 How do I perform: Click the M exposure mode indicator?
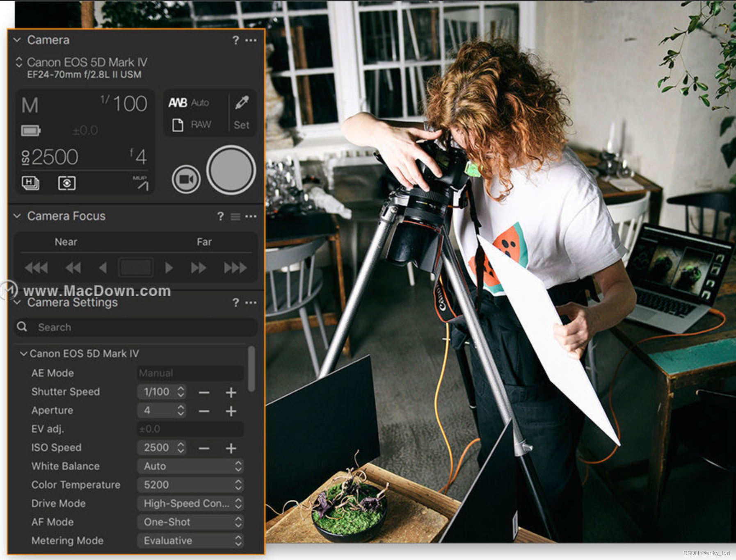tap(30, 105)
